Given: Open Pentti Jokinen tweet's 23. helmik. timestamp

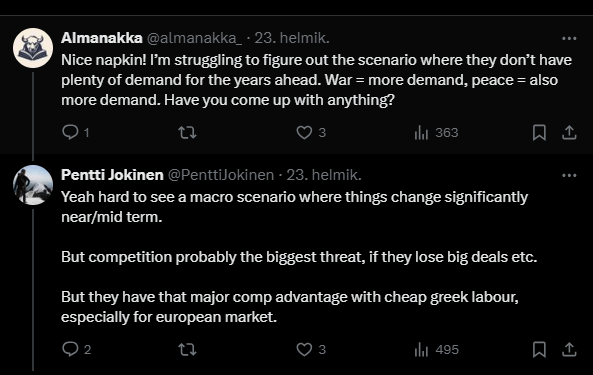Looking at the screenshot, I should [324, 175].
